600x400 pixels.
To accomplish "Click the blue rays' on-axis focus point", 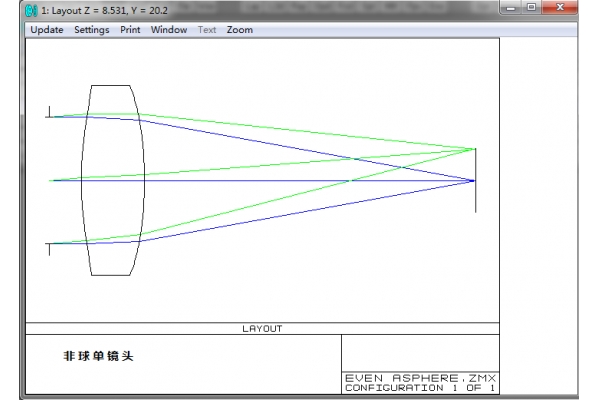I will 474,180.
